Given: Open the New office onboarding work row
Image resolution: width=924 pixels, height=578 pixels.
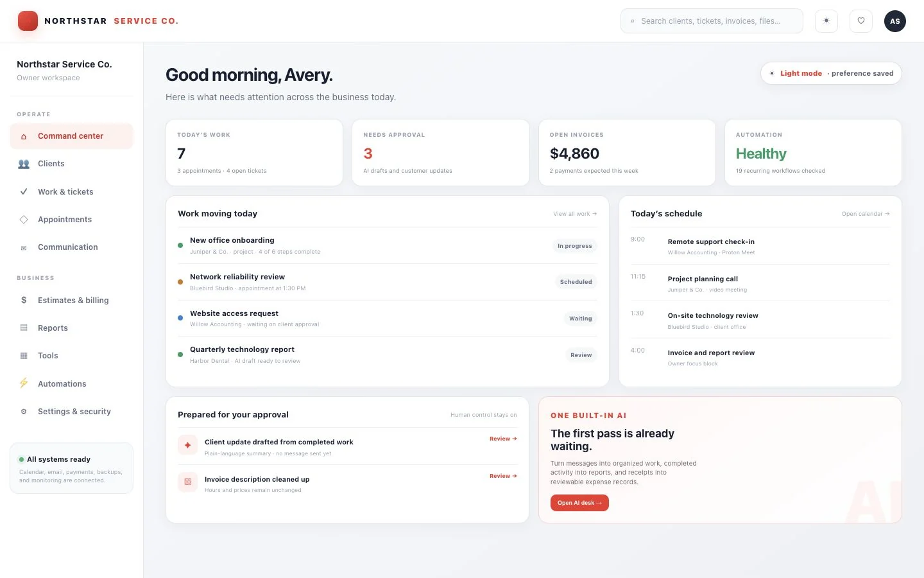Looking at the screenshot, I should tap(388, 245).
